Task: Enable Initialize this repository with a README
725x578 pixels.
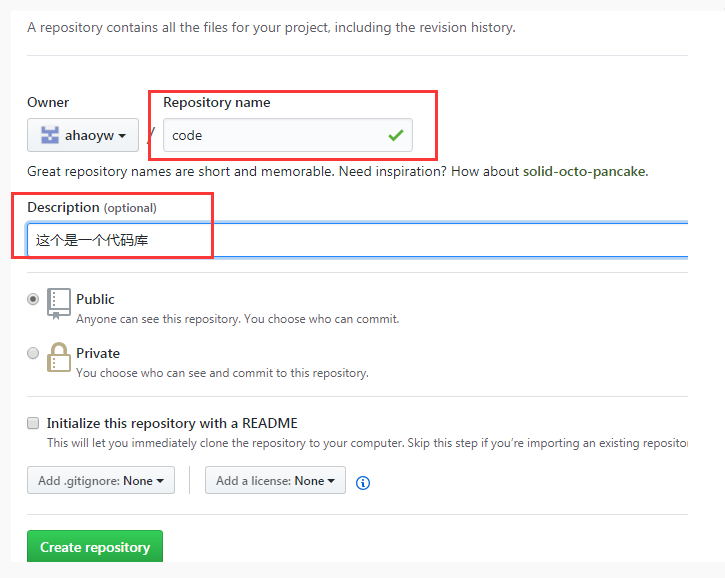Action: click(34, 423)
